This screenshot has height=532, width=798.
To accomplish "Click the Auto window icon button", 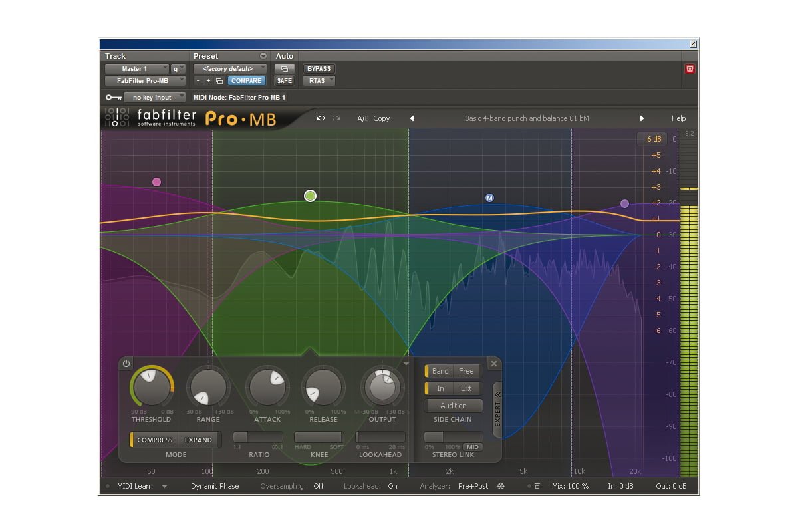I will (284, 68).
